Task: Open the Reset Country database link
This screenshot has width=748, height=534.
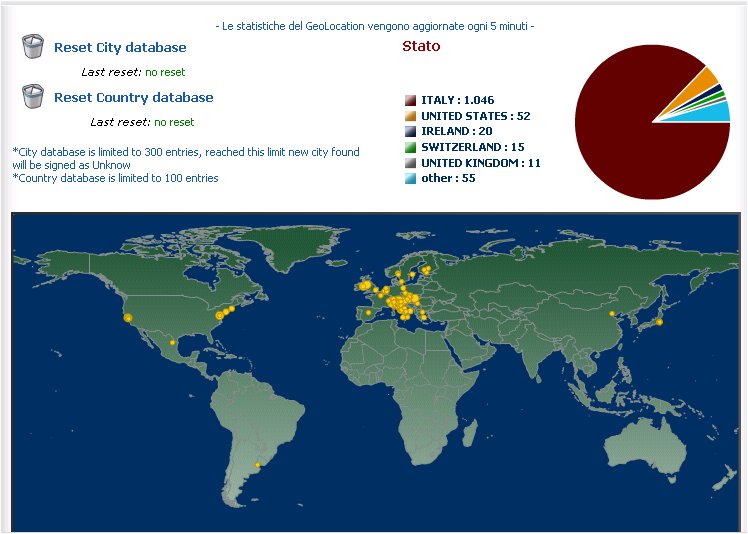Action: tap(134, 97)
